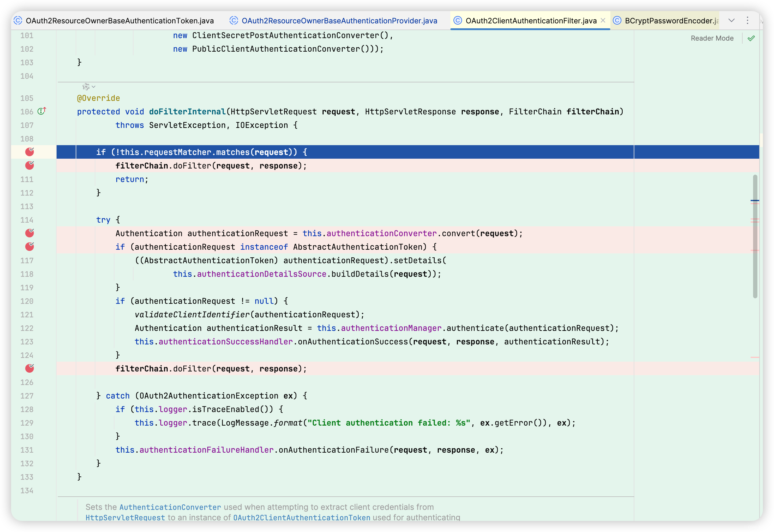Click the try keyword on line 114
Viewport: 774px width, 532px height.
pos(103,220)
